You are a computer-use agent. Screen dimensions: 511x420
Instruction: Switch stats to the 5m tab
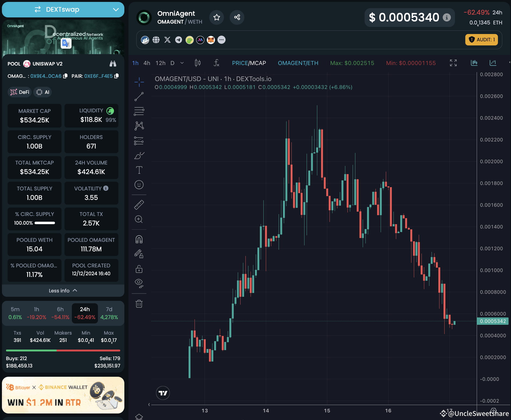15,313
